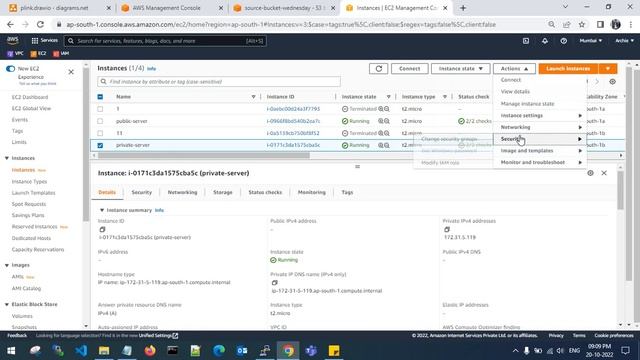The image size is (640, 360).
Task: Open Instance settings submenu in Actions
Action: coord(540,116)
